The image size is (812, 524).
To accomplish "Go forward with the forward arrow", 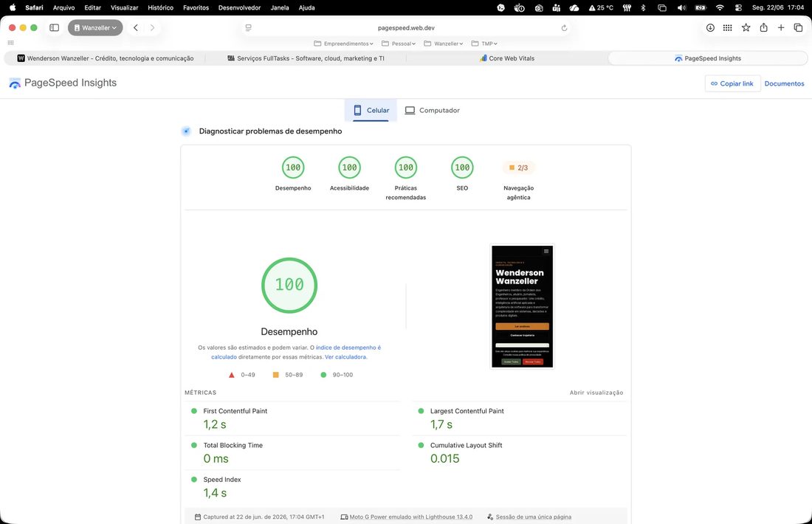I will click(152, 28).
